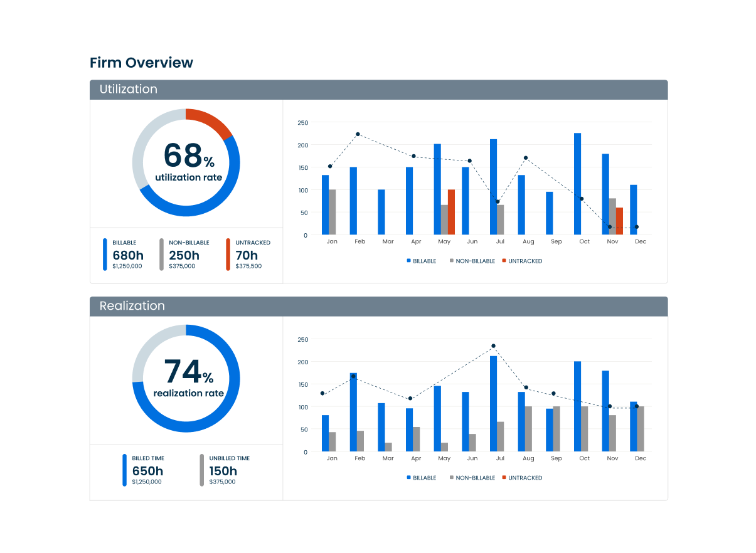This screenshot has height=553, width=756.
Task: Click the 68% utilization rate donut center
Action: (x=186, y=162)
